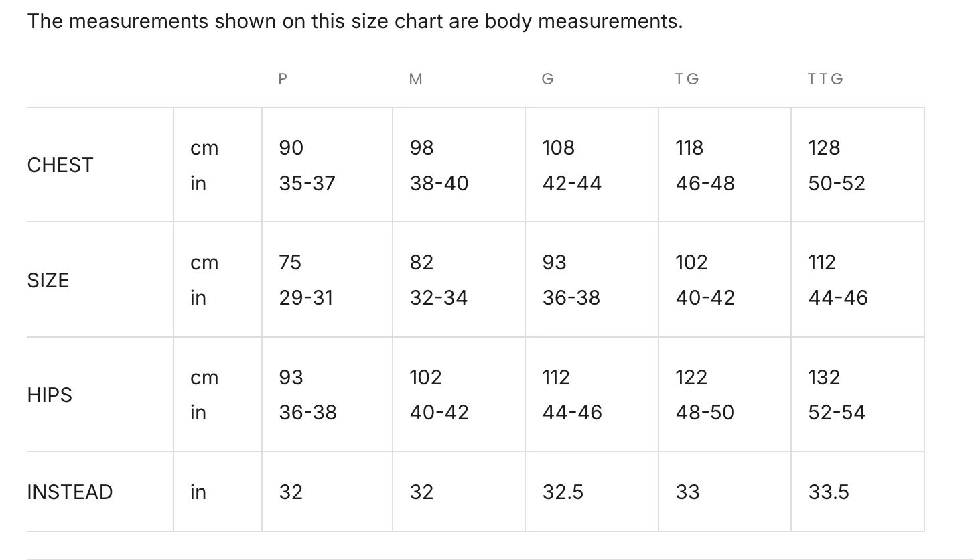Click the 52-54 hips inches value
This screenshot has width=974, height=560.
point(837,412)
